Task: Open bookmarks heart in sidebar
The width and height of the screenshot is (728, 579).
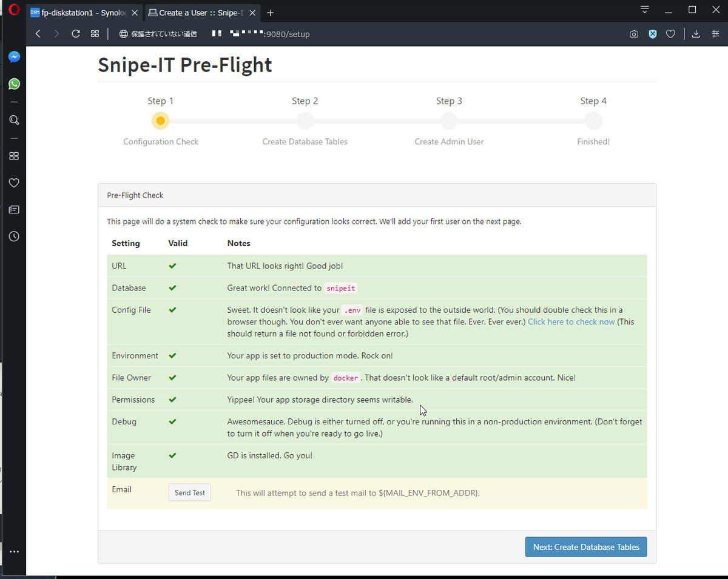Action: (x=14, y=182)
